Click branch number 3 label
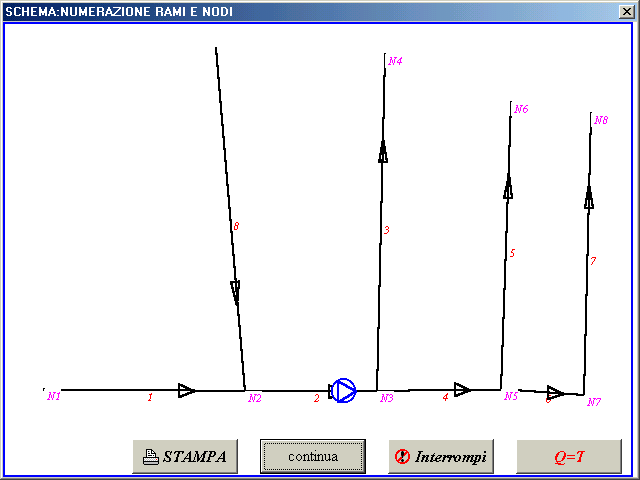640x480 pixels. (x=387, y=230)
